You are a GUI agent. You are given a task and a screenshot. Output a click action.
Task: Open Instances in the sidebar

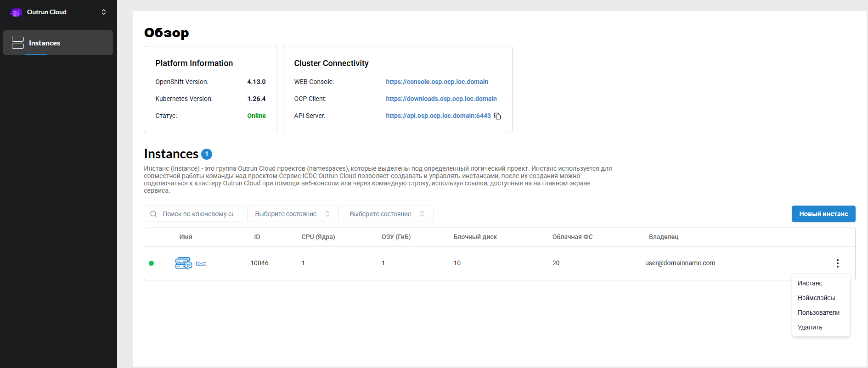point(58,43)
